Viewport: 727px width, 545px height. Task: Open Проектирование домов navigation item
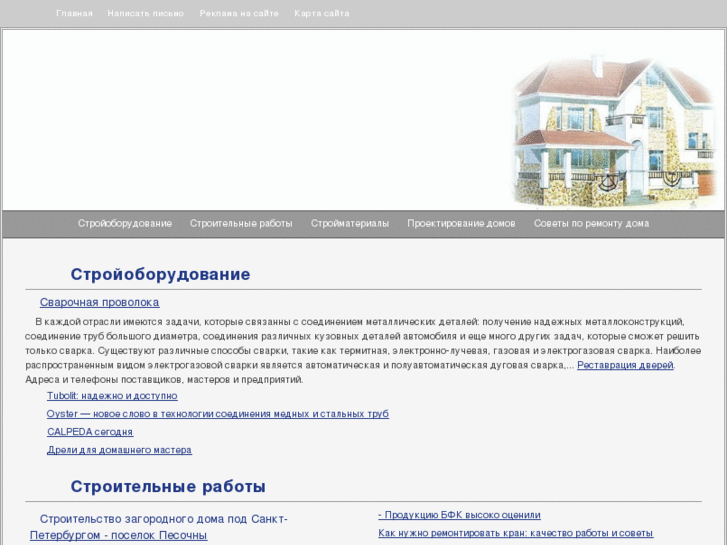tap(461, 224)
